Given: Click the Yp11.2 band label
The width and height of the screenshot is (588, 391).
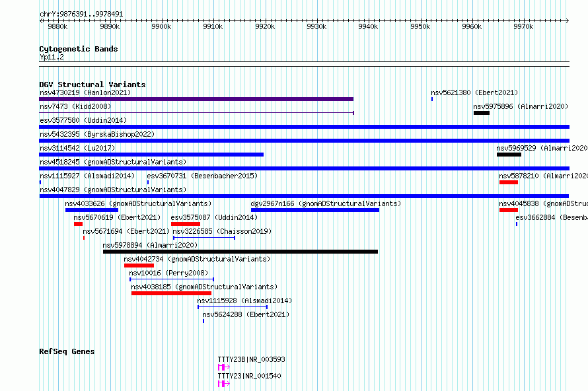Looking at the screenshot, I should [52, 57].
